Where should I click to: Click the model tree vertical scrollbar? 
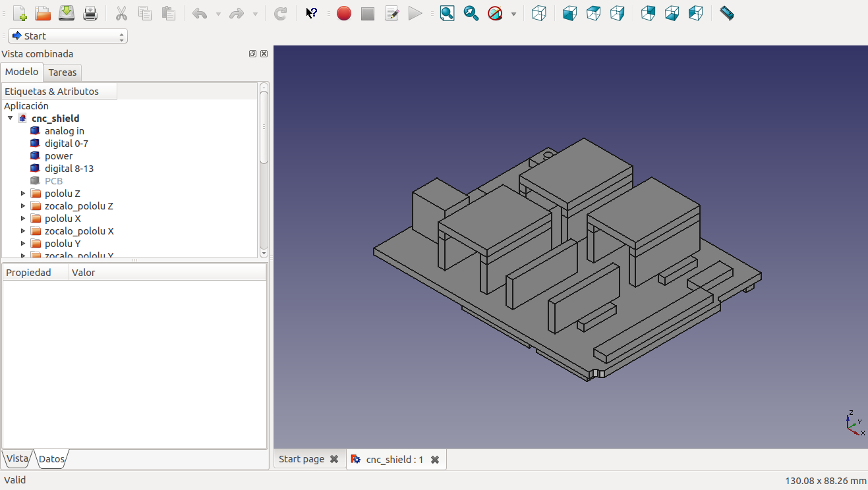pyautogui.click(x=264, y=125)
